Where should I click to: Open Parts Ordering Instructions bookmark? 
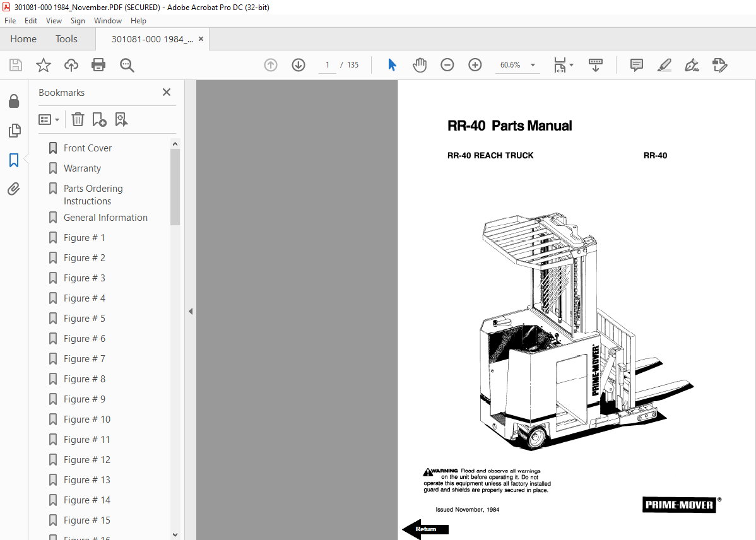click(93, 195)
